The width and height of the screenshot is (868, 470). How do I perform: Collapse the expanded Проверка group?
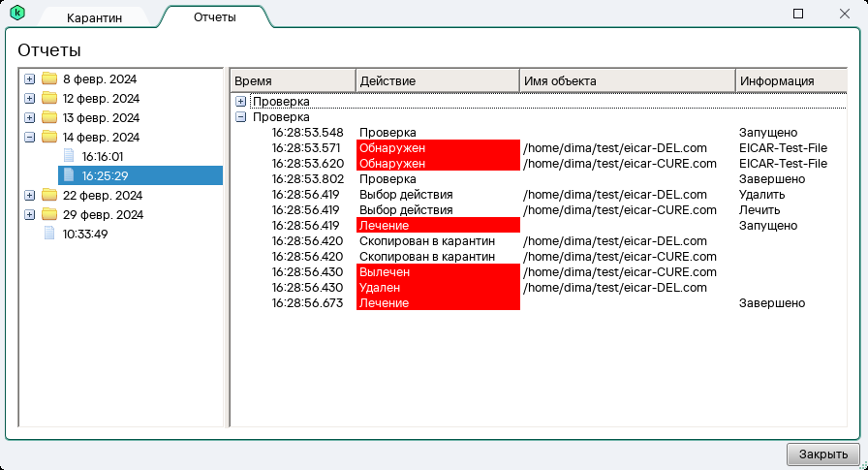point(241,116)
